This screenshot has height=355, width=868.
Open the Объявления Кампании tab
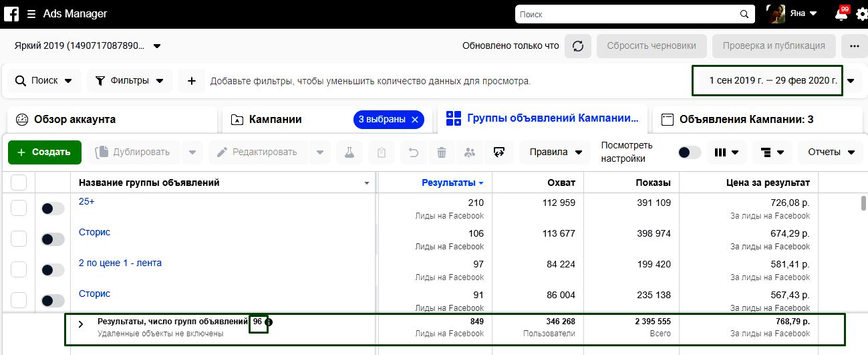click(746, 120)
